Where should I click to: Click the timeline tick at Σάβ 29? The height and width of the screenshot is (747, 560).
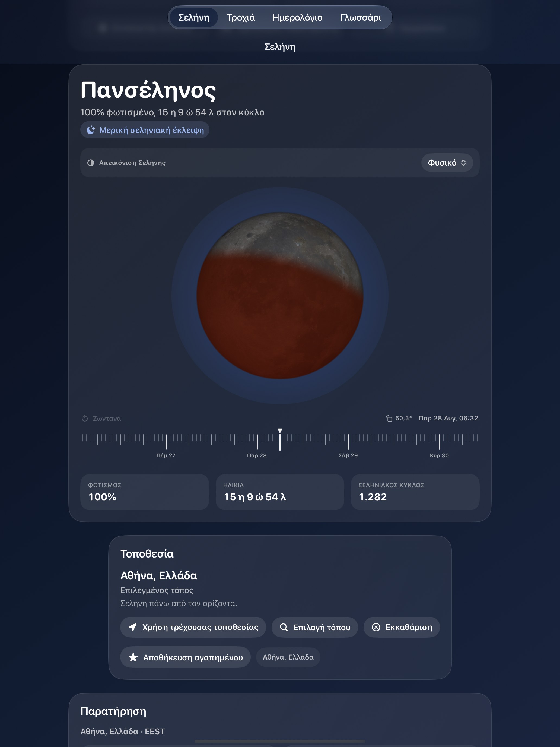point(348,442)
